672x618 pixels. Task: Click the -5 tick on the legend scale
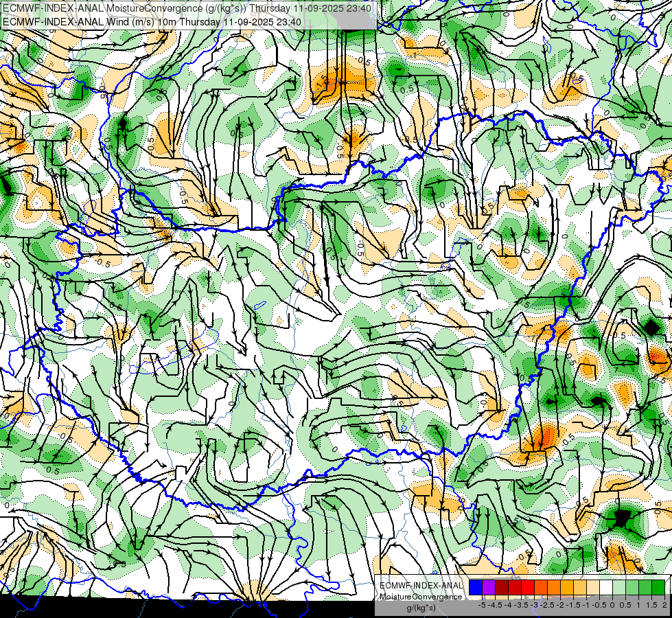[482, 605]
